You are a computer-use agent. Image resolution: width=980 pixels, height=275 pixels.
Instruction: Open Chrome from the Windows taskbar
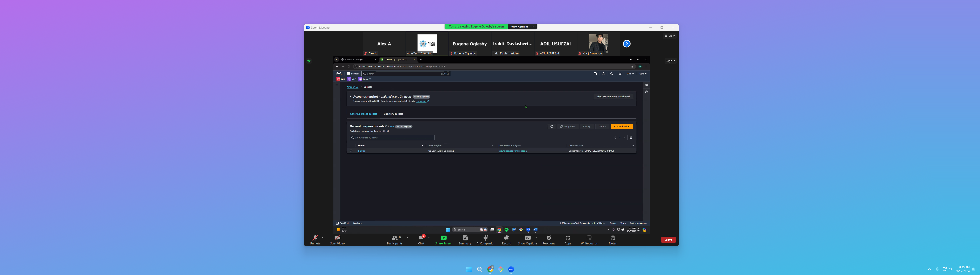(490, 269)
